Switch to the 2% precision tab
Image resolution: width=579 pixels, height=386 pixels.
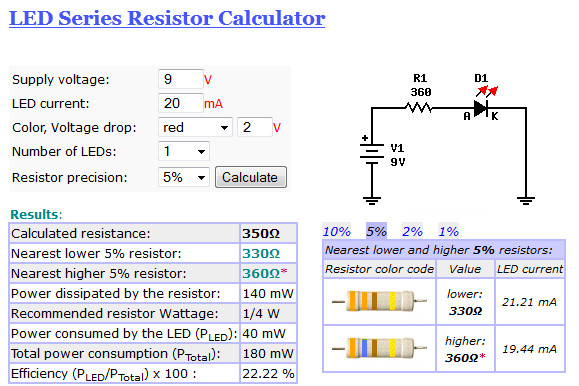coord(412,232)
